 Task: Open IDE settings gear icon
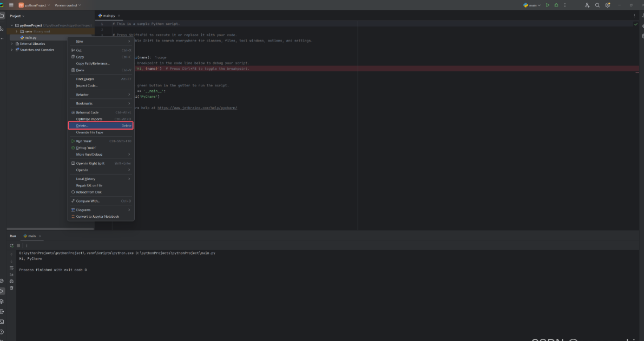[608, 5]
